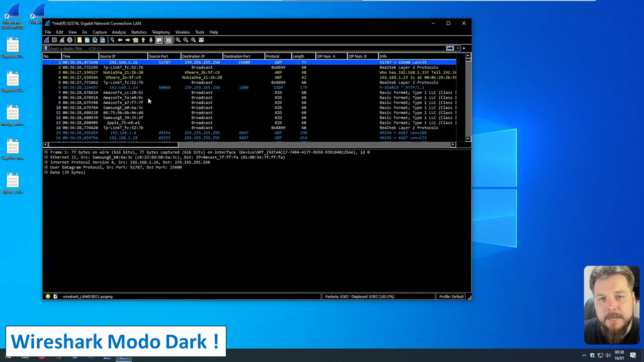The image size is (644, 362).
Task: Toggle packet colorization rules
Action: point(169,40)
